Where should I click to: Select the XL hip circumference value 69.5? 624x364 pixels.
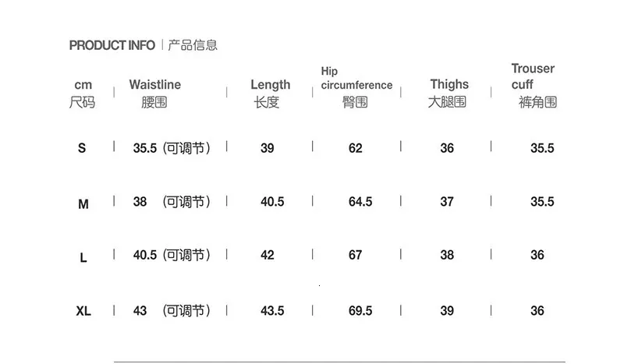tap(360, 310)
